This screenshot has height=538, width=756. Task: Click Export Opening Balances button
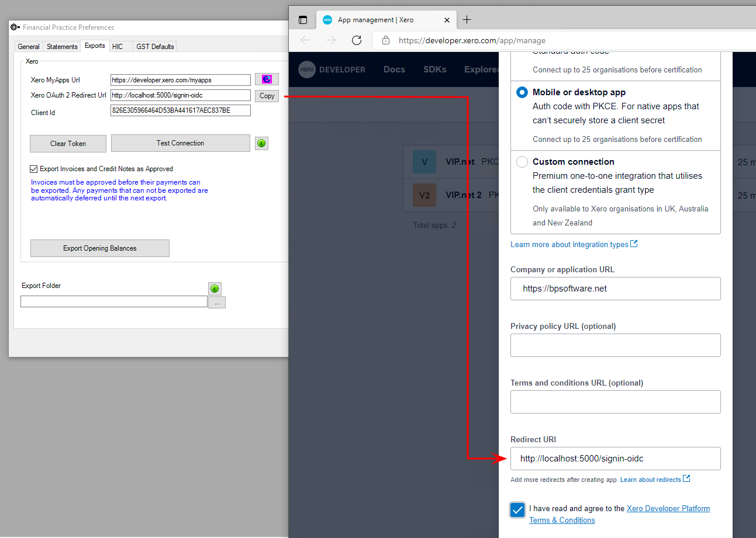coord(100,248)
